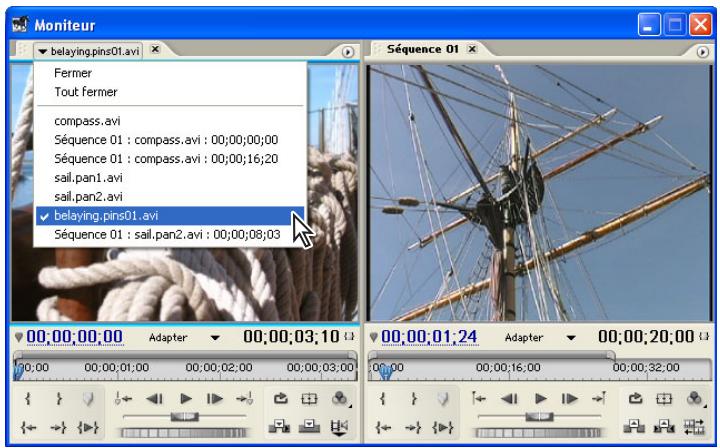Close the Séquence 01 tab
Image resolution: width=720 pixels, height=448 pixels.
click(472, 49)
